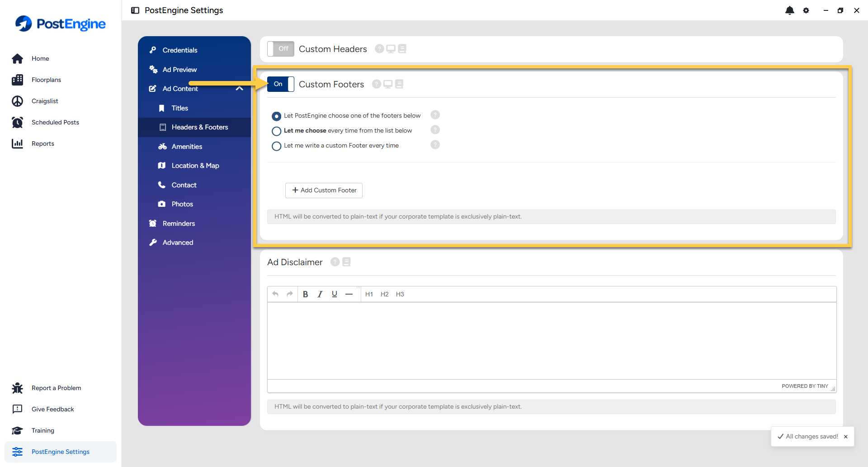Apply Heading 2 style in disclaimer editor
Image resolution: width=868 pixels, height=467 pixels.
coord(385,294)
